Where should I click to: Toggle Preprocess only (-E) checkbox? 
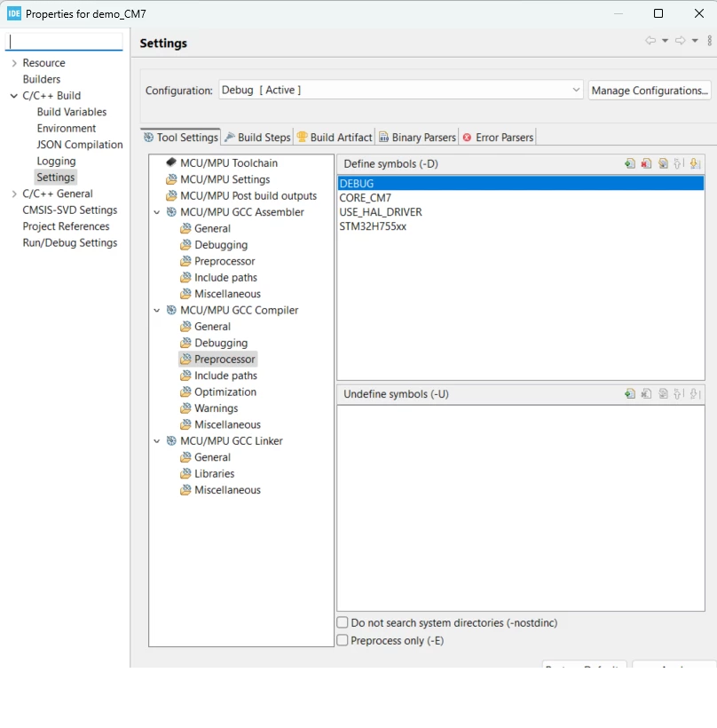point(343,640)
